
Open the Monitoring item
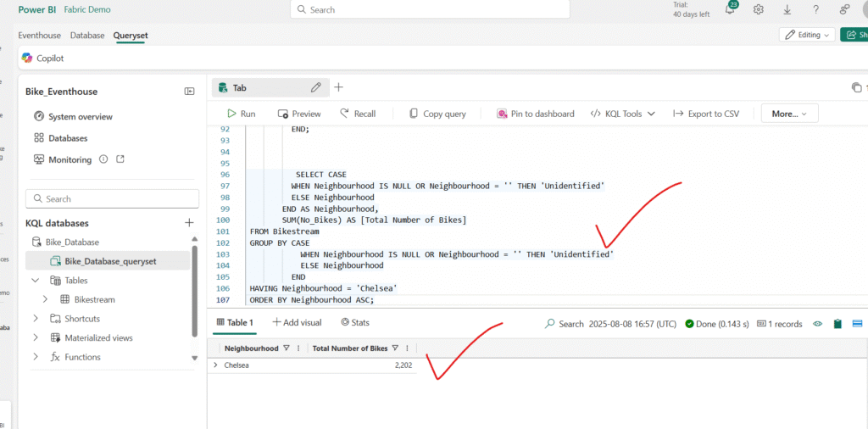point(63,159)
